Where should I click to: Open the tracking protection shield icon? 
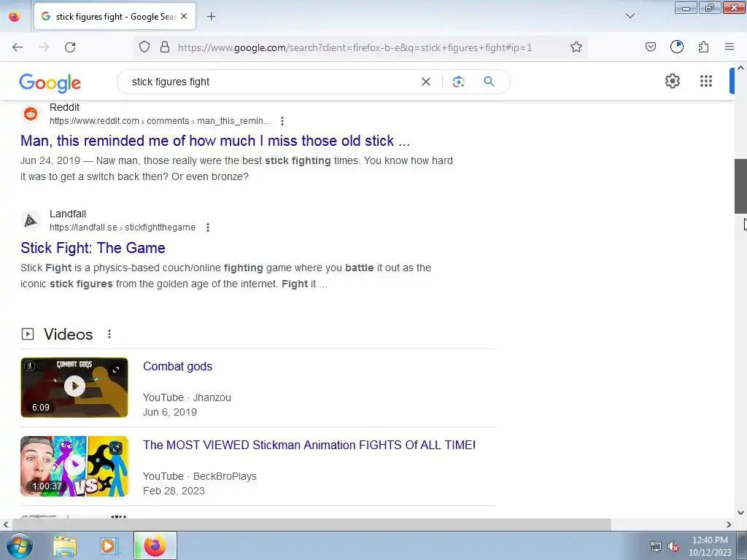(x=144, y=47)
